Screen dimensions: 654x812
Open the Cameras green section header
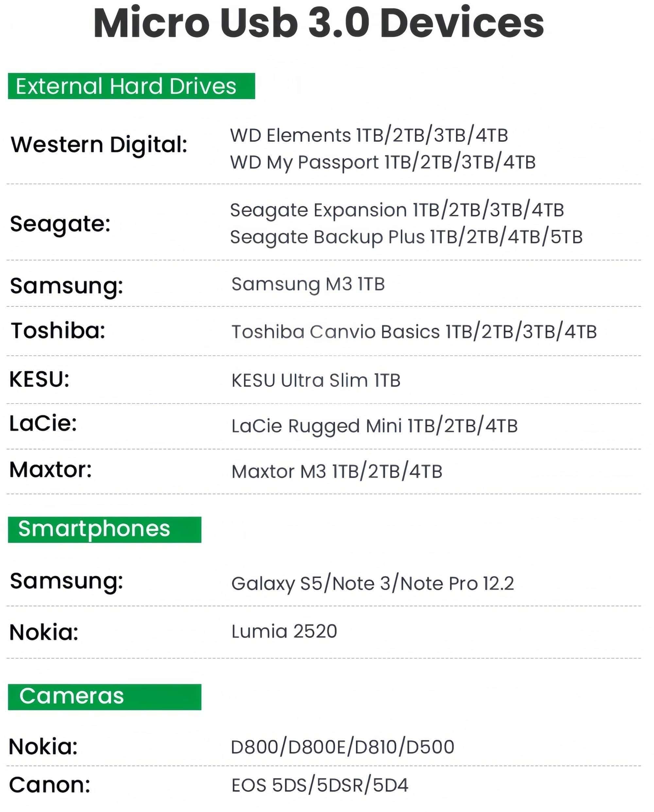tap(104, 697)
